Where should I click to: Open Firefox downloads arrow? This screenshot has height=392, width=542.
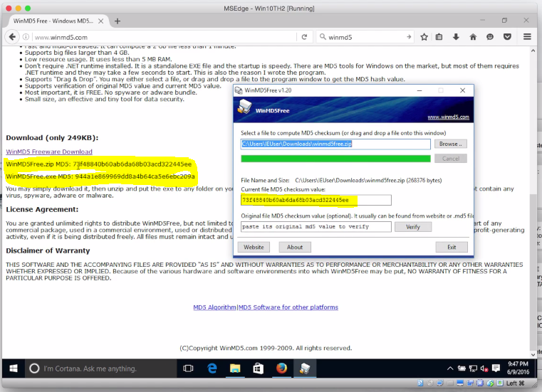(456, 37)
